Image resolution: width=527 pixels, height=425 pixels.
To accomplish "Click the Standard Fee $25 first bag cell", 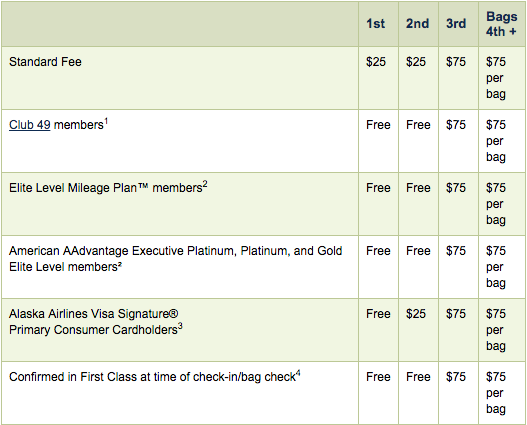I will 376,62.
